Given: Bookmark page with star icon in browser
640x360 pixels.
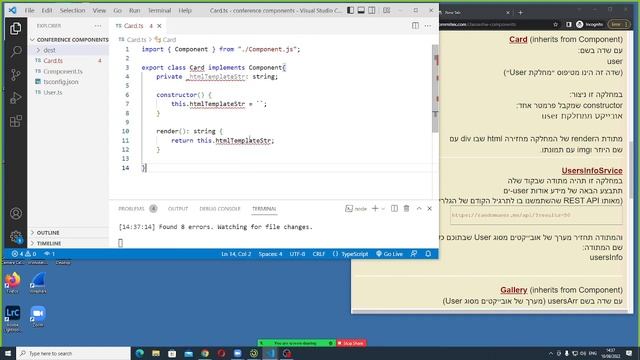Looking at the screenshot, I should coord(556,24).
